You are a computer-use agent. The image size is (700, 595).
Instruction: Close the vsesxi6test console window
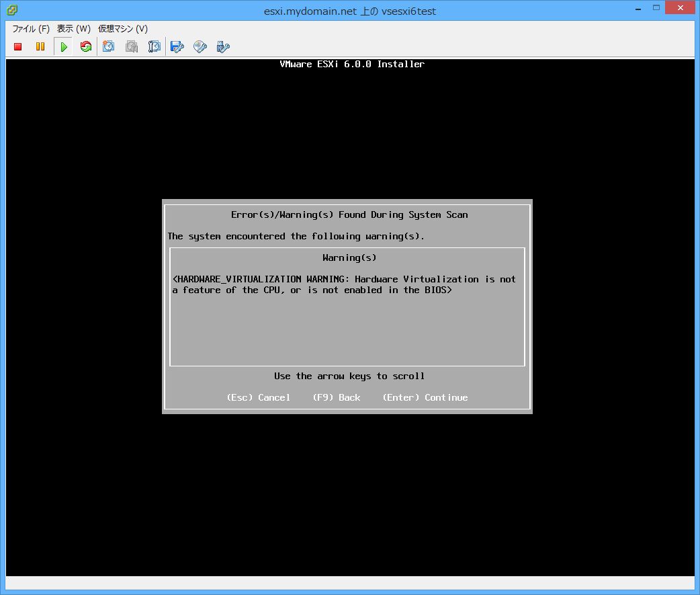[680, 7]
